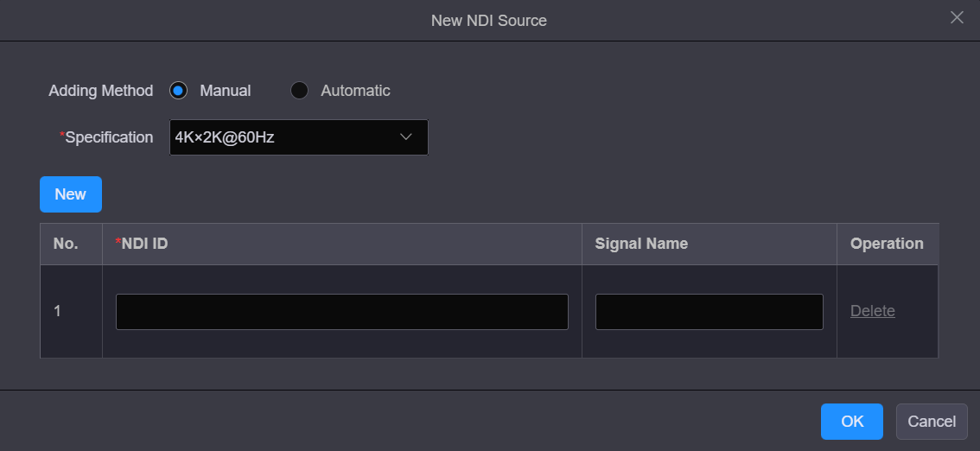This screenshot has height=451, width=980.
Task: Focus the NDI ID input field in row 1
Action: (342, 312)
